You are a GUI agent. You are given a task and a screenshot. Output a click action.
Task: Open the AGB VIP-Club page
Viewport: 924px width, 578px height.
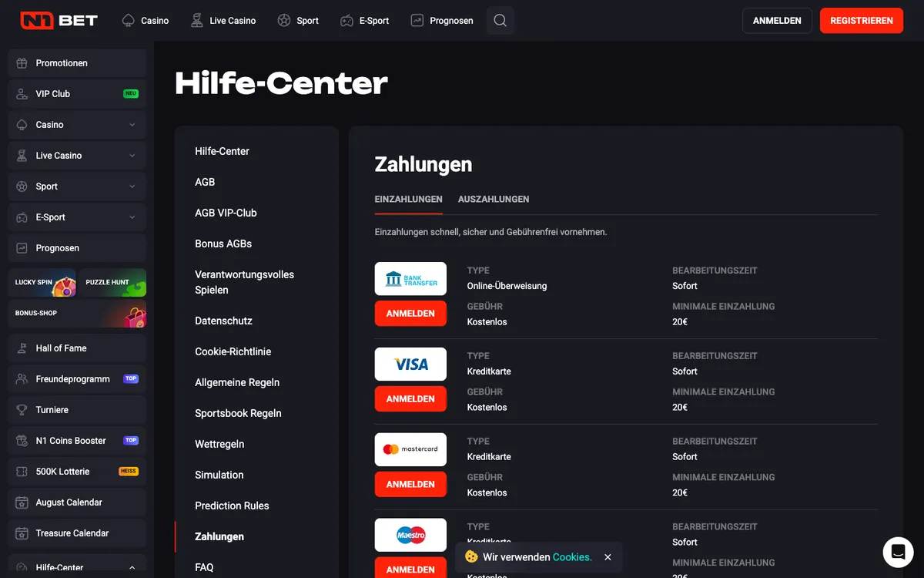(x=226, y=213)
